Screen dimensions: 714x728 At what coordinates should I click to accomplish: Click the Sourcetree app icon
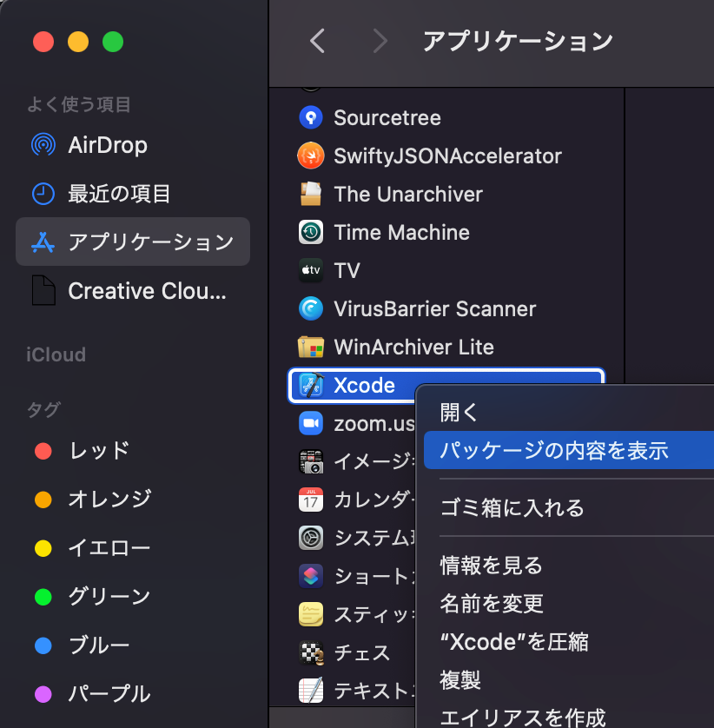pos(311,117)
